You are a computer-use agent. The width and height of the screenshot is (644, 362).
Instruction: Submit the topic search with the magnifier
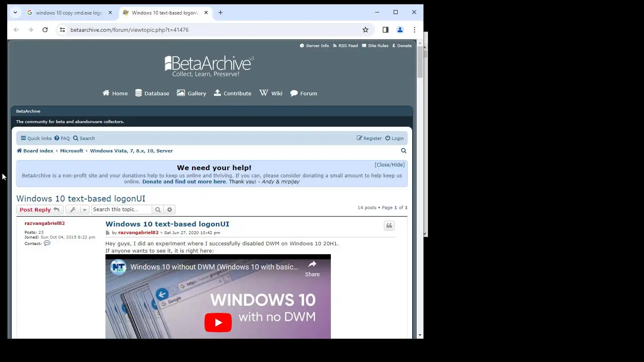[158, 210]
